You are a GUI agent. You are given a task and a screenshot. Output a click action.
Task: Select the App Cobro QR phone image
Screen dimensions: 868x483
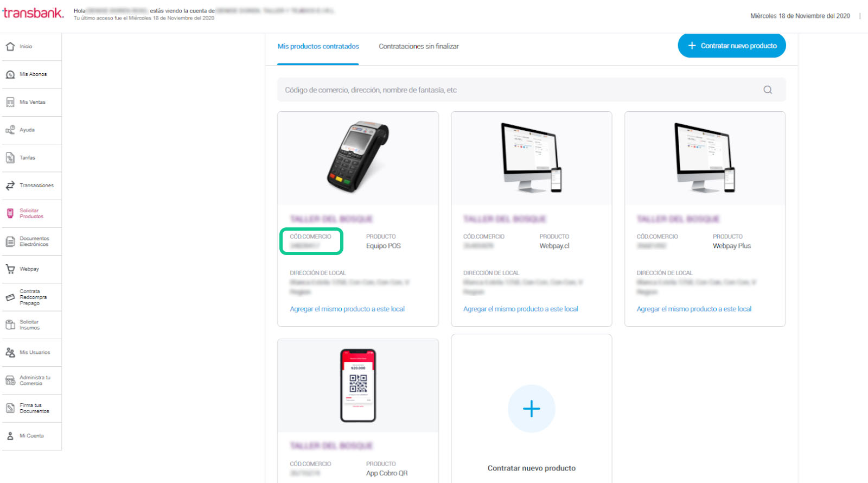coord(358,385)
